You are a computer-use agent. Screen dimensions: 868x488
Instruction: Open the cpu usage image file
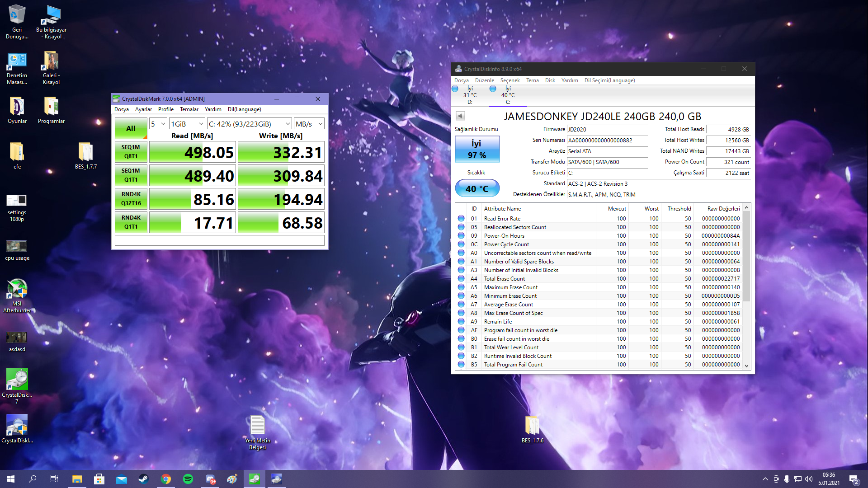coord(17,250)
